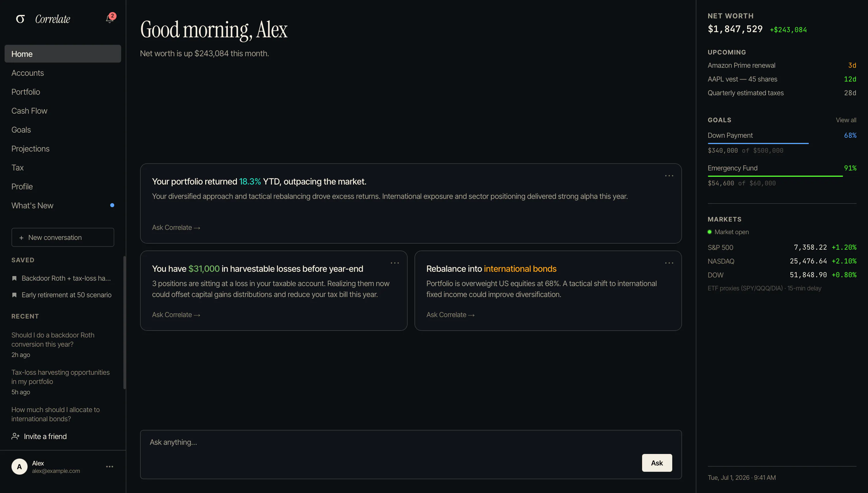Open recent backdoor Roth conversion conversation

(x=63, y=345)
